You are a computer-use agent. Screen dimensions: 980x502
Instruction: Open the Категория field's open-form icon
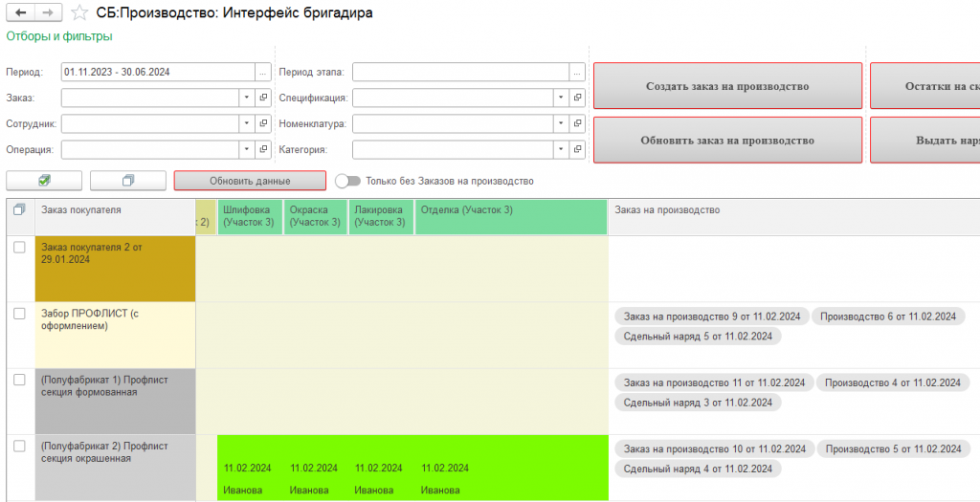coord(577,150)
